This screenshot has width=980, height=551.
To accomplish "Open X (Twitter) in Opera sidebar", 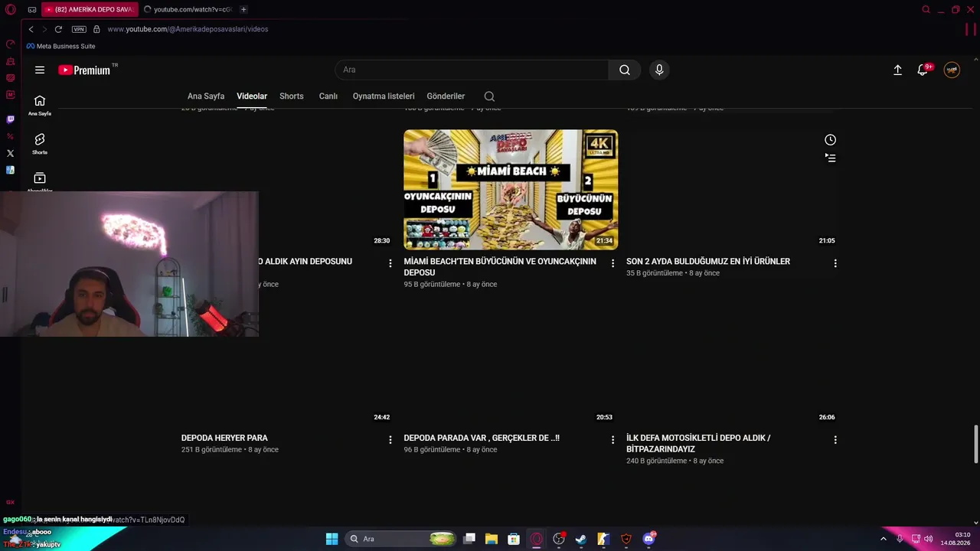I will point(10,153).
